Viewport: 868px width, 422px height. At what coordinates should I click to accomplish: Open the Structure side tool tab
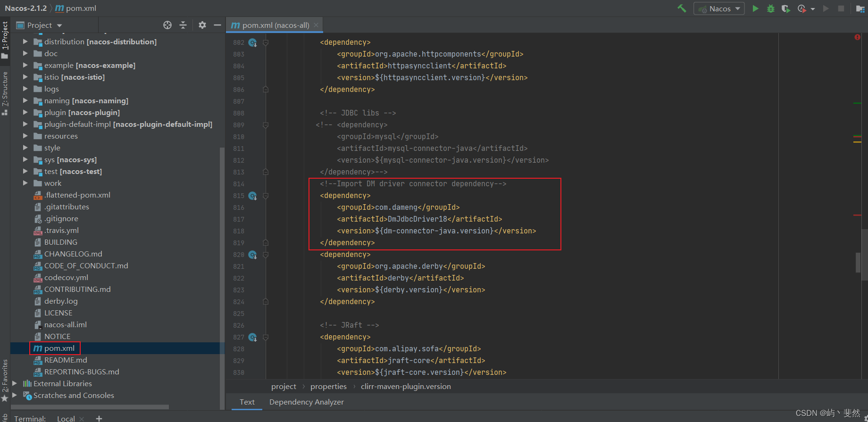click(x=5, y=93)
